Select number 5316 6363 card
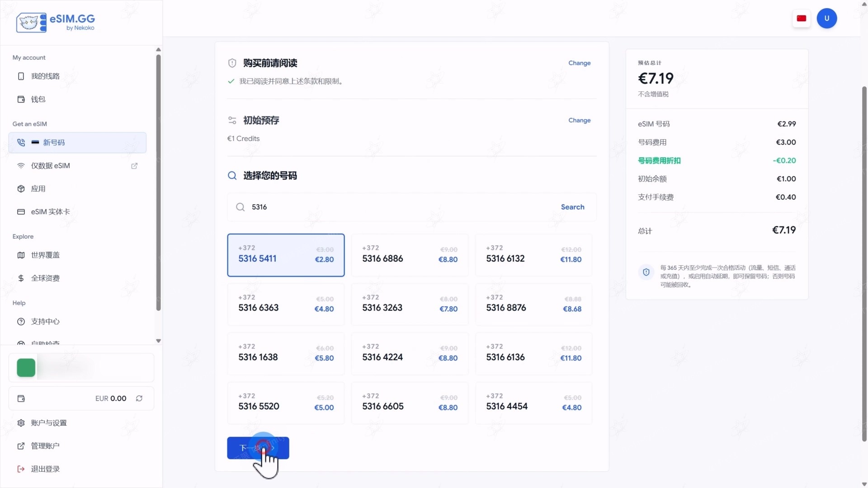The image size is (868, 488). (286, 304)
